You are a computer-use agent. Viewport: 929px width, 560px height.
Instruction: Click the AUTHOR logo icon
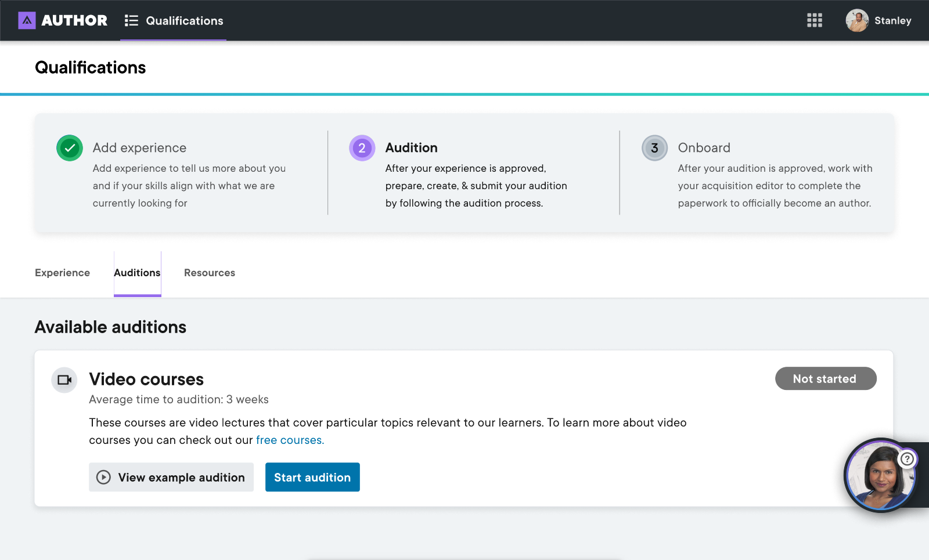(x=27, y=20)
